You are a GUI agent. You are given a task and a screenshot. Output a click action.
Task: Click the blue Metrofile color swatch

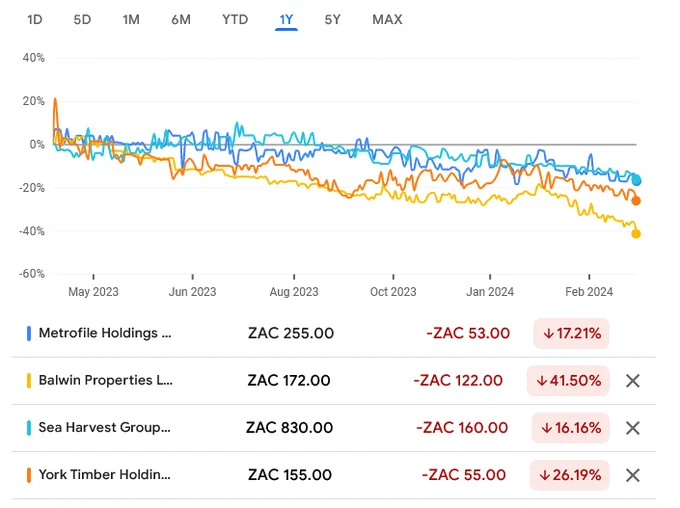click(x=29, y=334)
